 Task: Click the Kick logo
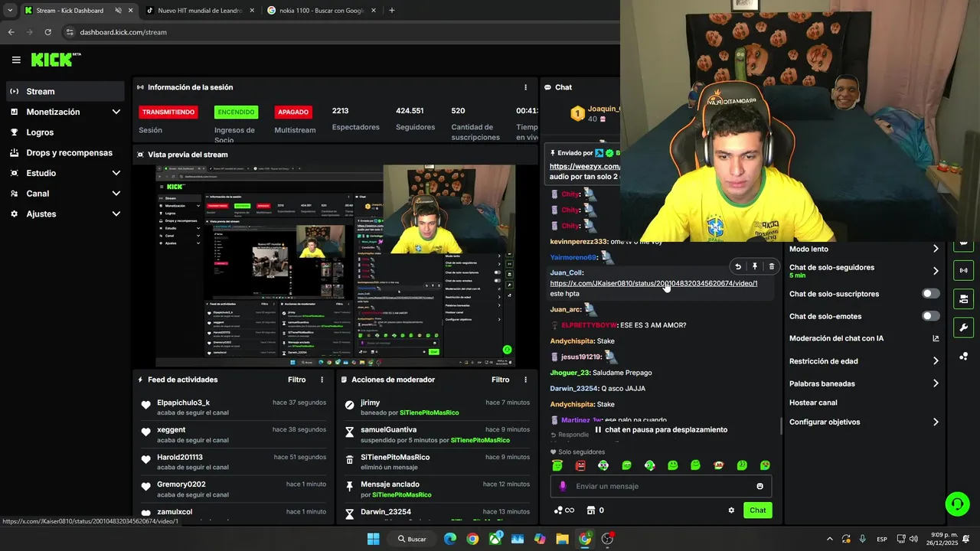pyautogui.click(x=56, y=60)
